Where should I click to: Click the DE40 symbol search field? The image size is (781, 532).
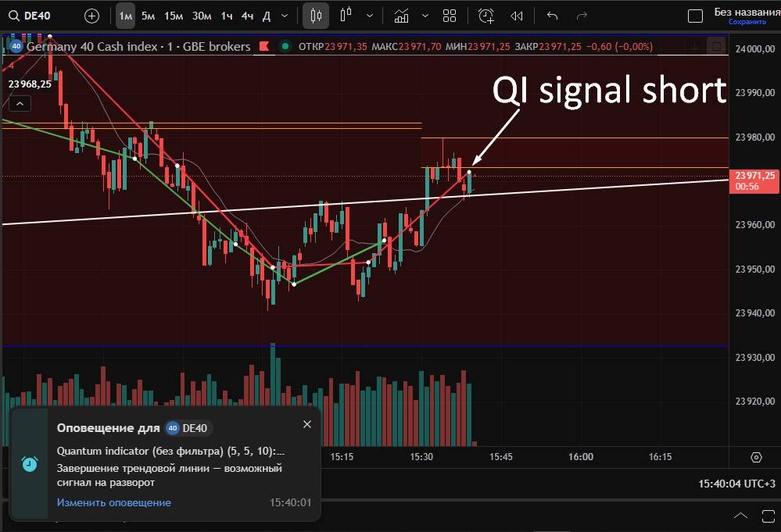click(39, 16)
